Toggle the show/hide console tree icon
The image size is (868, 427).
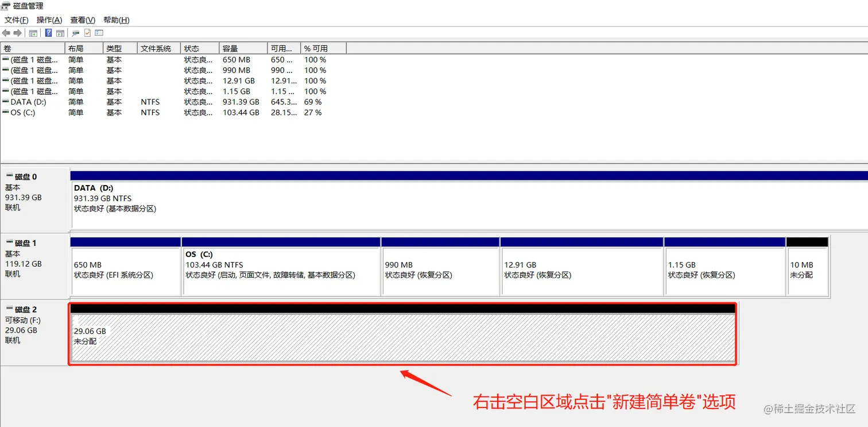(x=33, y=33)
